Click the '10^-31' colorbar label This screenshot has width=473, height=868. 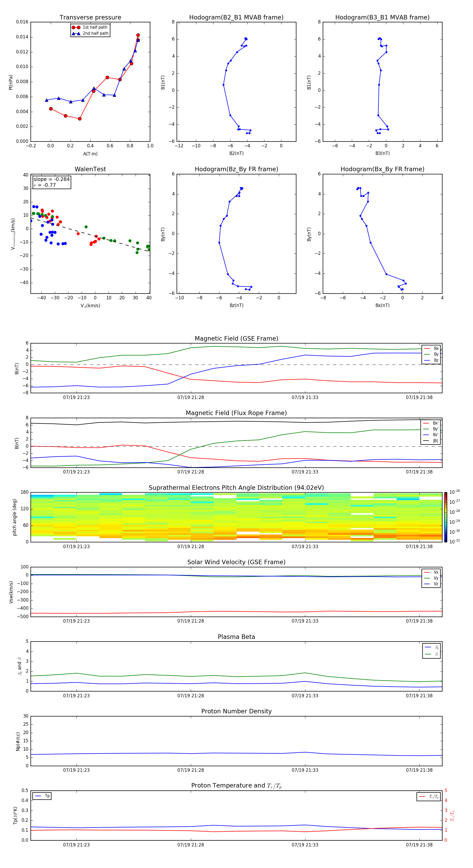(x=455, y=542)
